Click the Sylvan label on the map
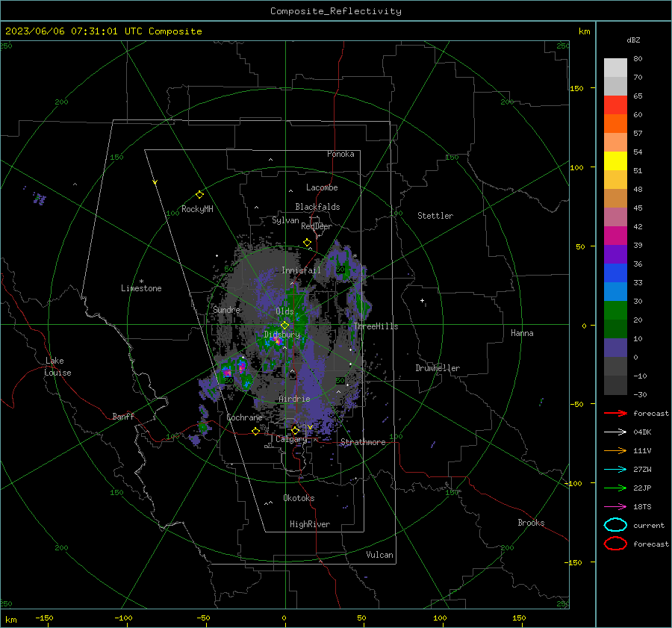This screenshot has height=628, width=672. point(285,220)
